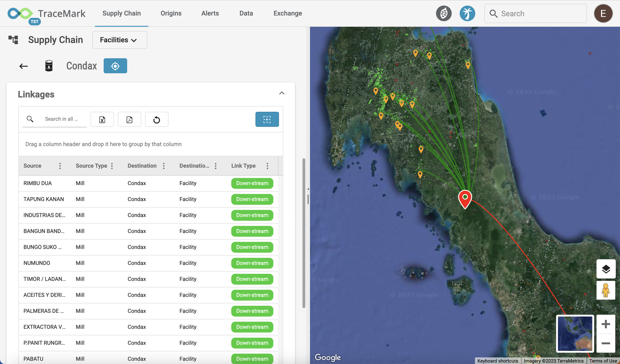The width and height of the screenshot is (620, 364).
Task: Open Keyboard shortcuts link on map
Action: click(497, 361)
